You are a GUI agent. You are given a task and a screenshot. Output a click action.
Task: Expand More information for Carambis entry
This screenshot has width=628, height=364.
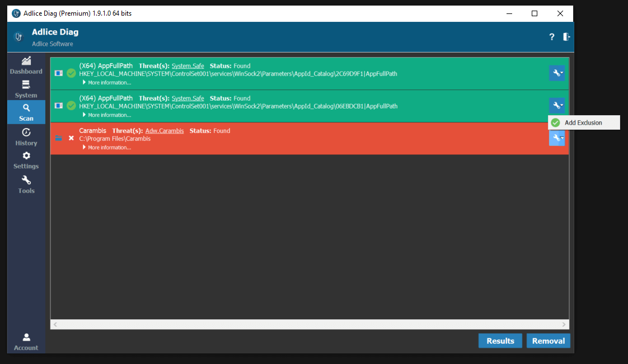click(109, 148)
